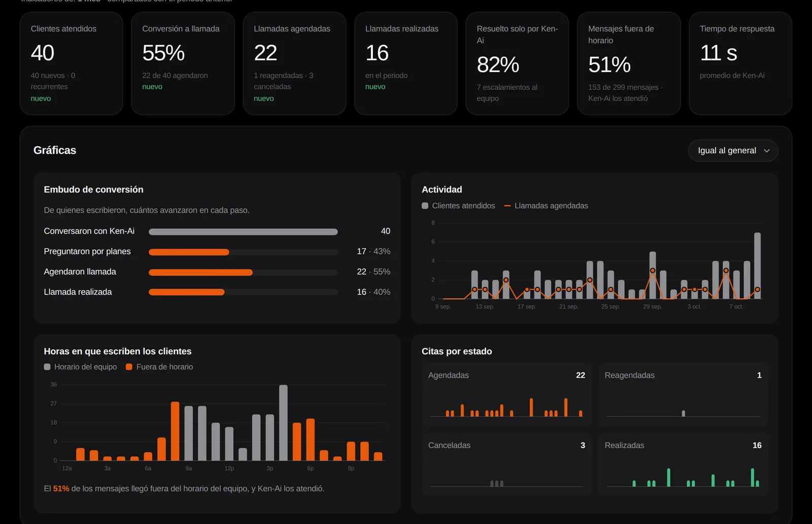Click '22 de 40 agendaron' text
812x524 pixels.
coord(175,76)
